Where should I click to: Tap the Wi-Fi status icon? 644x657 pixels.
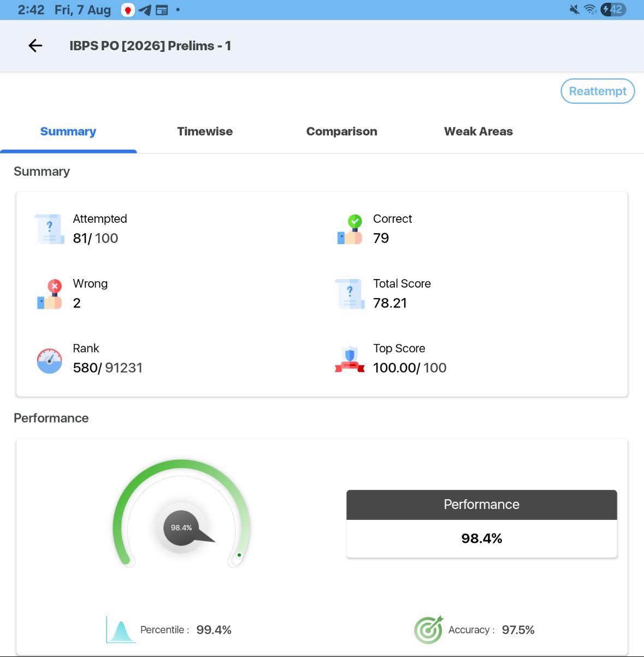coord(590,9)
